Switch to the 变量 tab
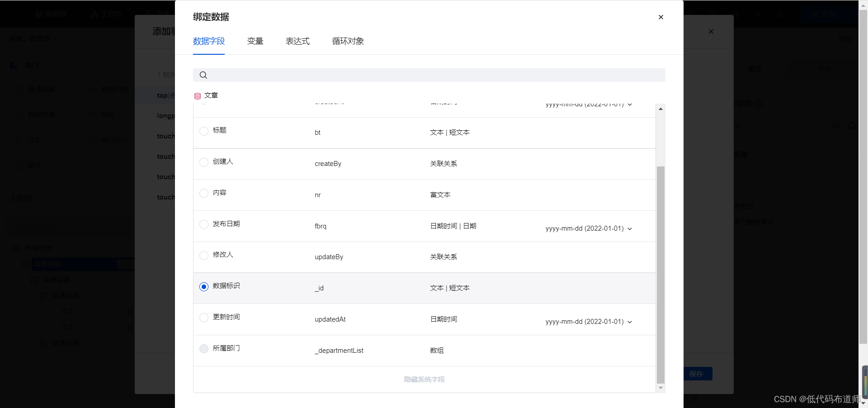Viewport: 868px width, 408px height. click(255, 41)
